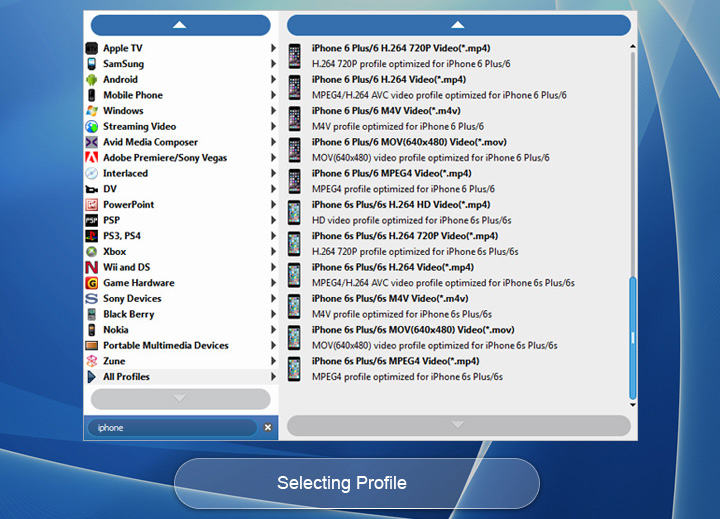Click the iphone search input field

172,428
